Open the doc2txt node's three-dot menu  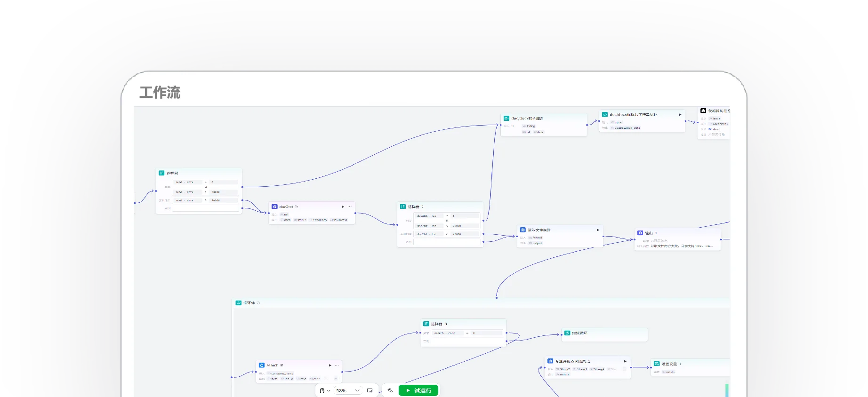point(350,206)
